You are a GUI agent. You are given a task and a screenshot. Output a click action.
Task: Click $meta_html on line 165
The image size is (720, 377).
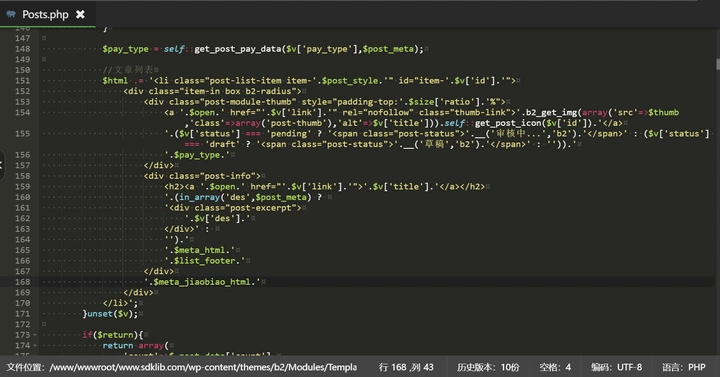pos(199,250)
